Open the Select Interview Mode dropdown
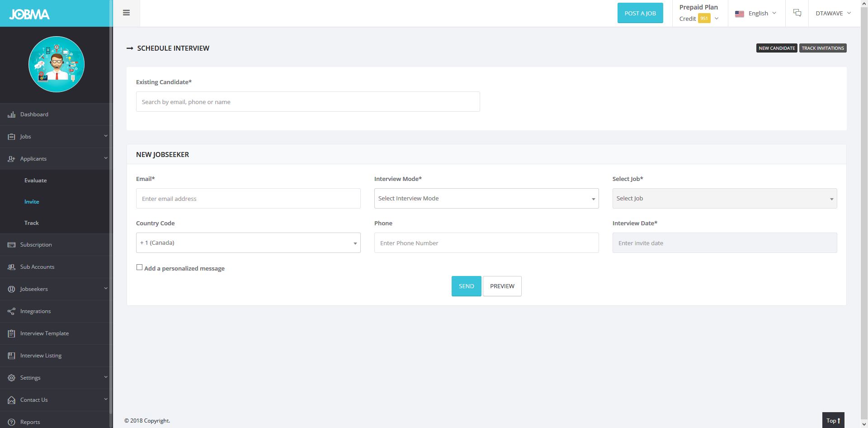The image size is (868, 428). pyautogui.click(x=486, y=199)
